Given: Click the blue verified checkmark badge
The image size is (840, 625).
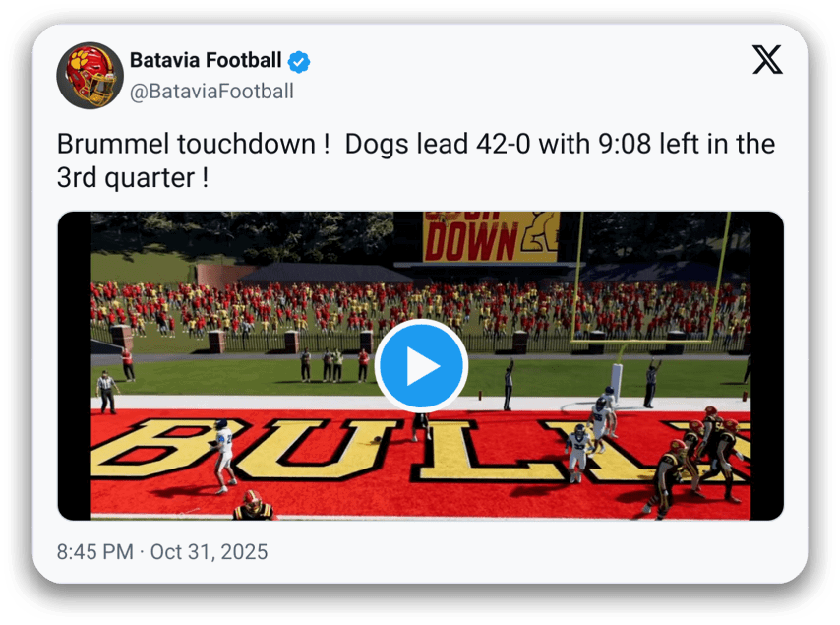Looking at the screenshot, I should tap(299, 61).
